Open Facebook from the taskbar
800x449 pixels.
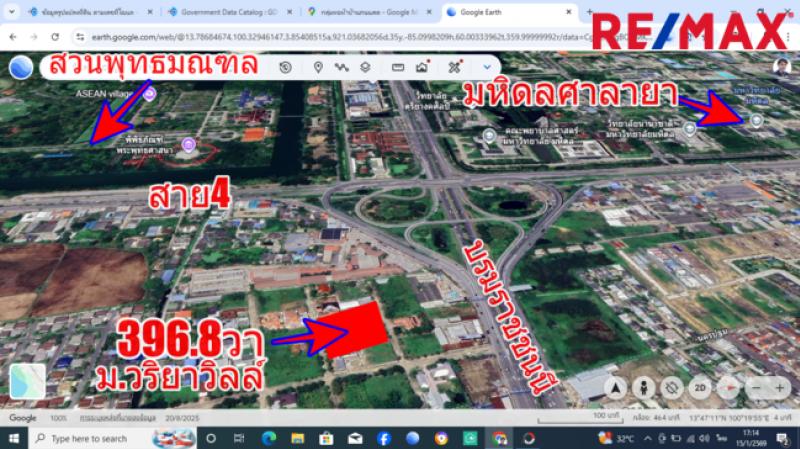(x=384, y=438)
